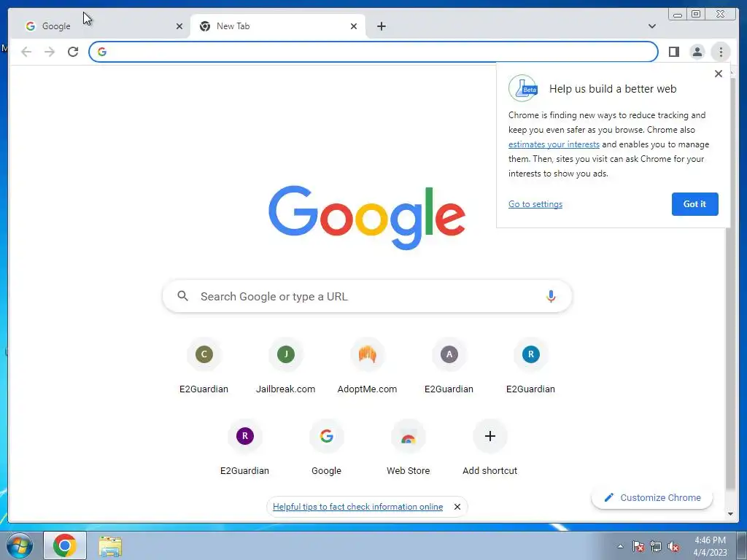Click the Action Center flag icon
The height and width of the screenshot is (560, 747).
pos(638,546)
